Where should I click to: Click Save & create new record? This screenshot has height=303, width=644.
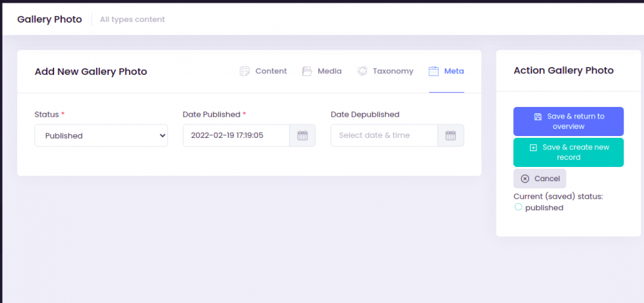[569, 152]
